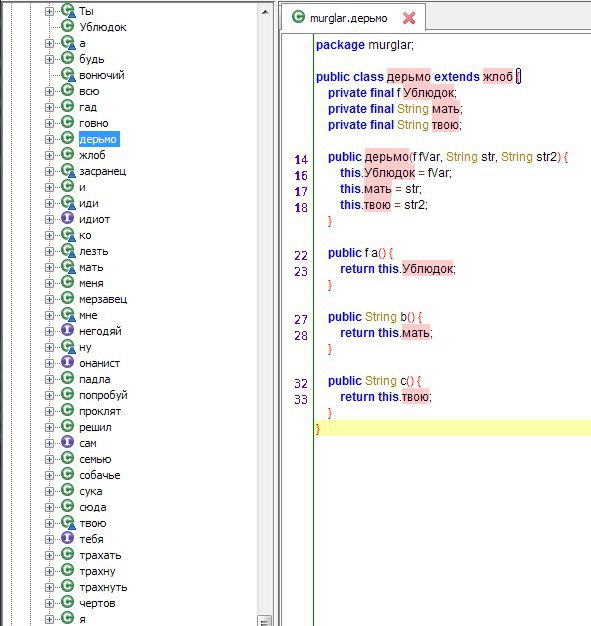The image size is (591, 626).
Task: Click the class icon beside попробуй
Action: click(x=67, y=394)
